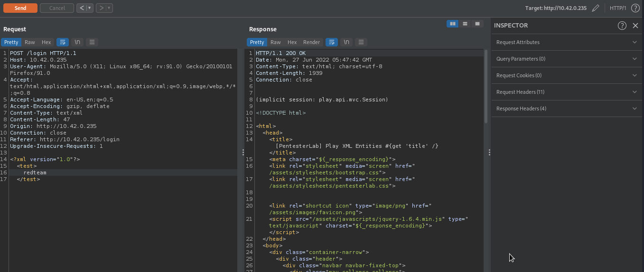
Task: Click '/assets/images/favicon.png' in the response
Action: (312, 212)
